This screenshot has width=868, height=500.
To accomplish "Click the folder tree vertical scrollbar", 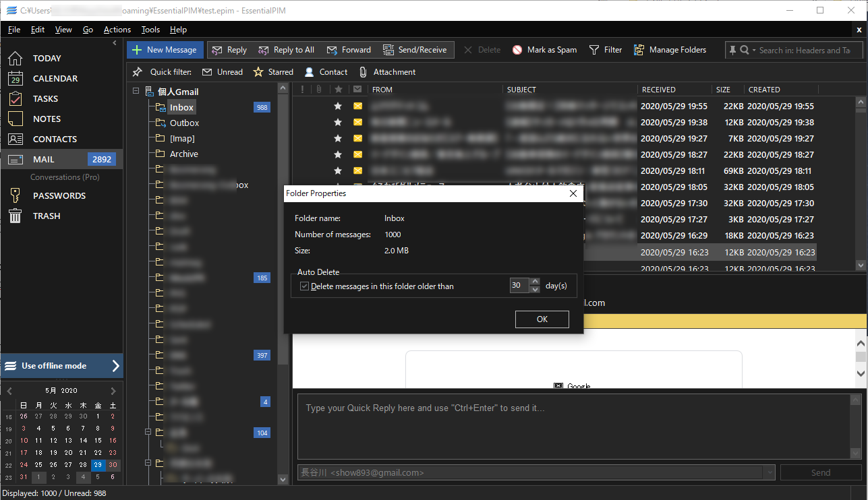I will [x=283, y=284].
